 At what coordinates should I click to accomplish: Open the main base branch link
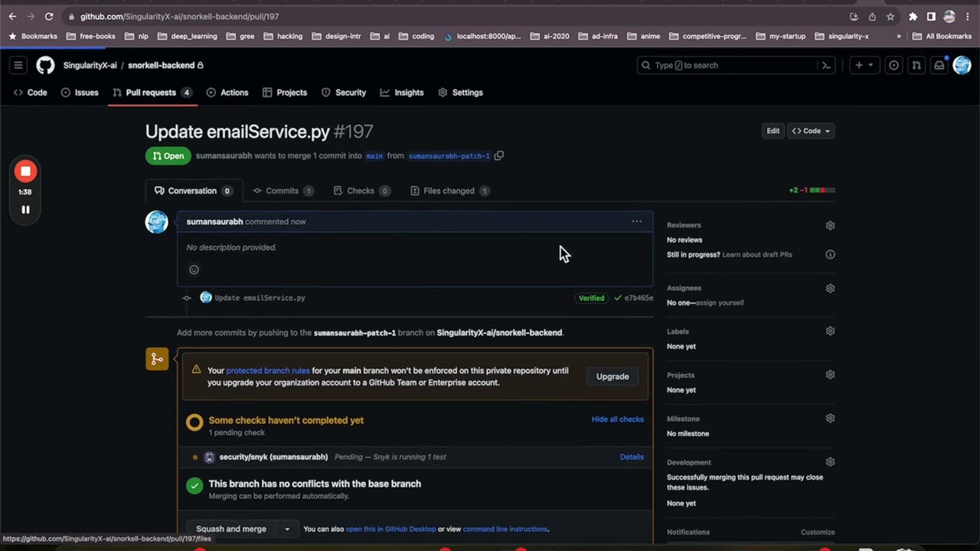point(374,155)
